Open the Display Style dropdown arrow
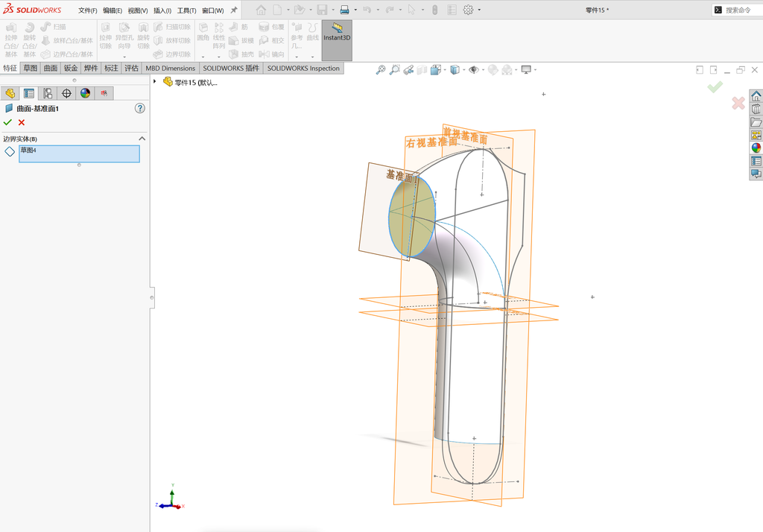The image size is (763, 532). 463,70
